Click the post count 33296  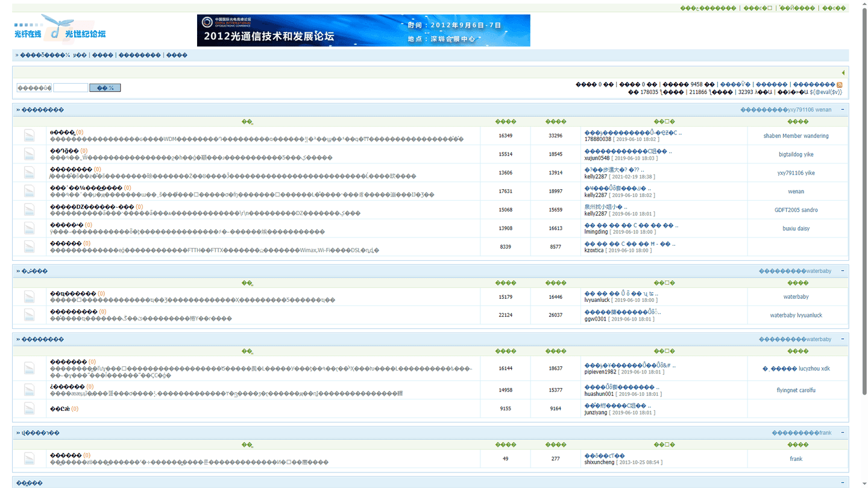coord(555,136)
